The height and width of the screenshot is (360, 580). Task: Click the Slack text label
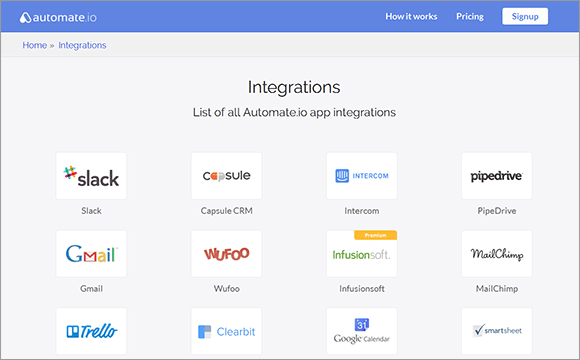pyautogui.click(x=91, y=211)
